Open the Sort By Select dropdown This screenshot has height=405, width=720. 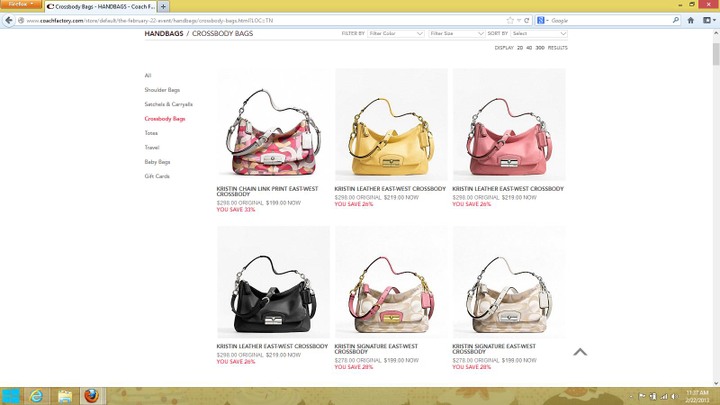[539, 34]
